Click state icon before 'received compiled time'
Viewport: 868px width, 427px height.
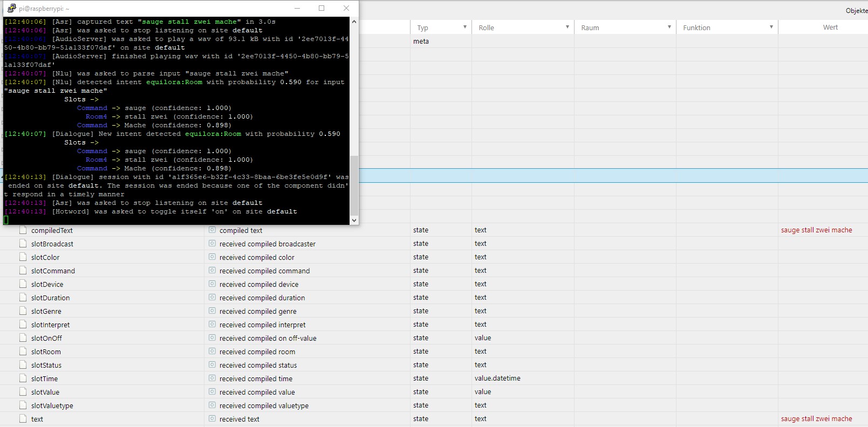[x=212, y=378]
